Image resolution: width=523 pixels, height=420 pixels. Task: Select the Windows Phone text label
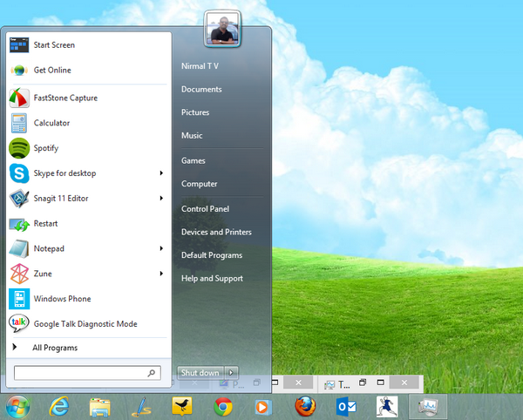(x=63, y=299)
